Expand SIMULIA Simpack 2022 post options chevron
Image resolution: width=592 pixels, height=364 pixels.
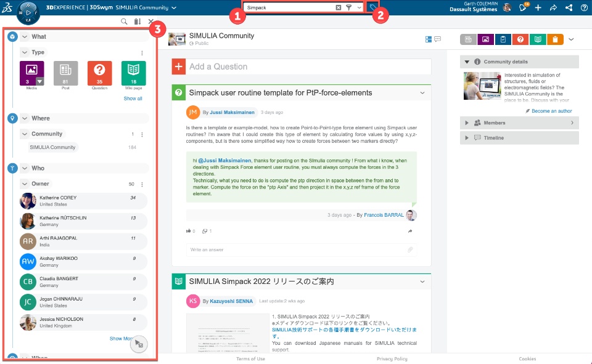coord(422,281)
